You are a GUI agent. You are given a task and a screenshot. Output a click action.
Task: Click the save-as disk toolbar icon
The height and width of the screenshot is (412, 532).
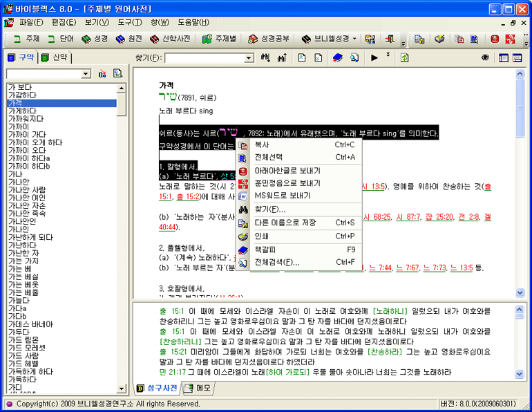coord(419,39)
